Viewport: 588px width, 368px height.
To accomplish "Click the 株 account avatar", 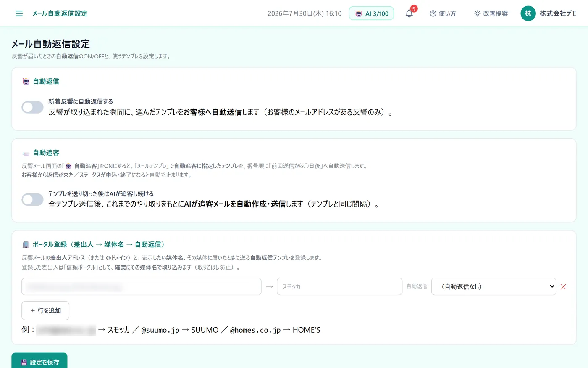I will click(x=528, y=13).
